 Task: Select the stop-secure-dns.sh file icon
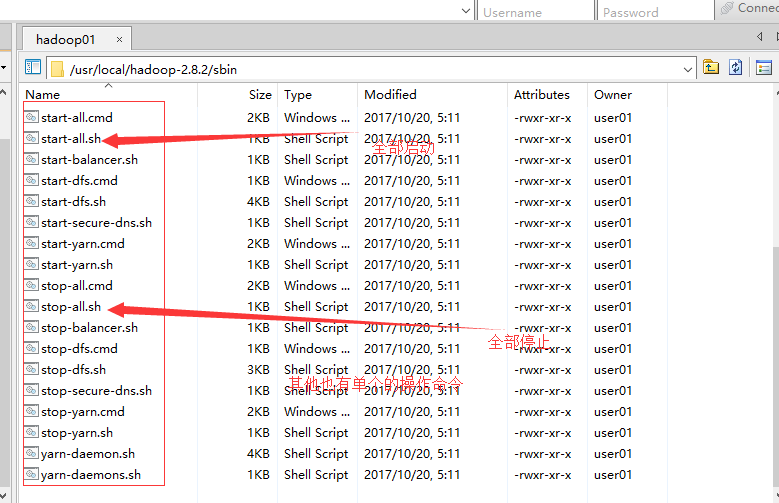(x=31, y=390)
